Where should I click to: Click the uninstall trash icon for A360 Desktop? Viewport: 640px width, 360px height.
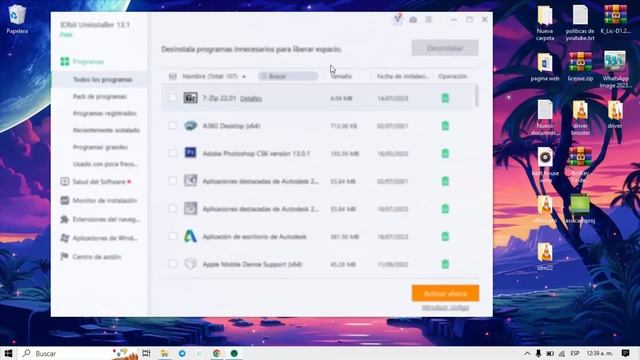pyautogui.click(x=445, y=126)
